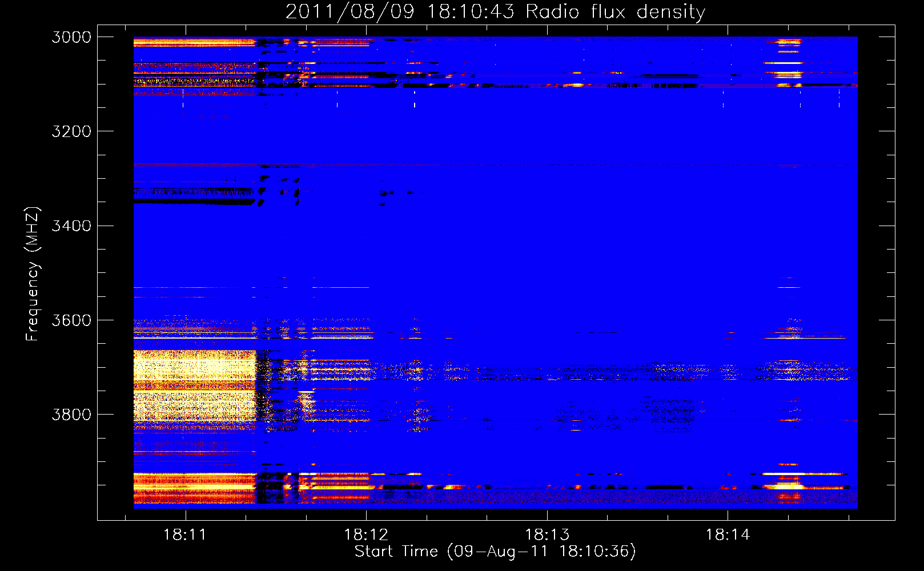Click the 3600 frequency tick label

tap(71, 320)
